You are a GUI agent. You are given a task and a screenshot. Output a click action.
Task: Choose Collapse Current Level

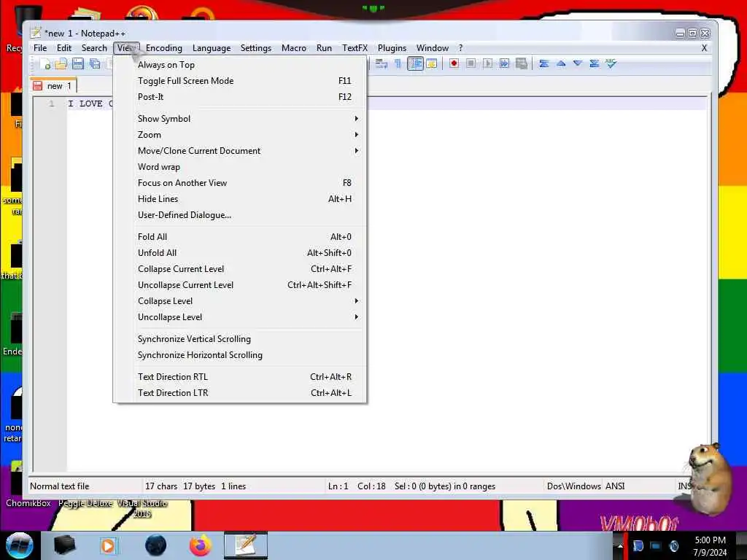click(x=240, y=269)
